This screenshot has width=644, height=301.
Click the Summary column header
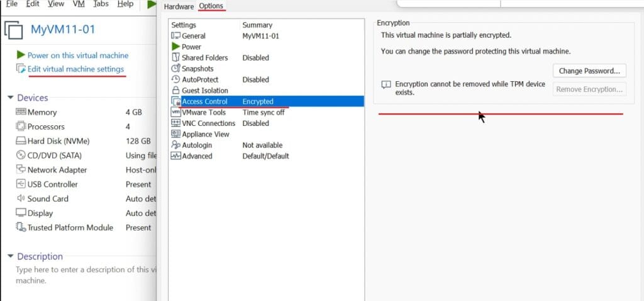pos(257,25)
